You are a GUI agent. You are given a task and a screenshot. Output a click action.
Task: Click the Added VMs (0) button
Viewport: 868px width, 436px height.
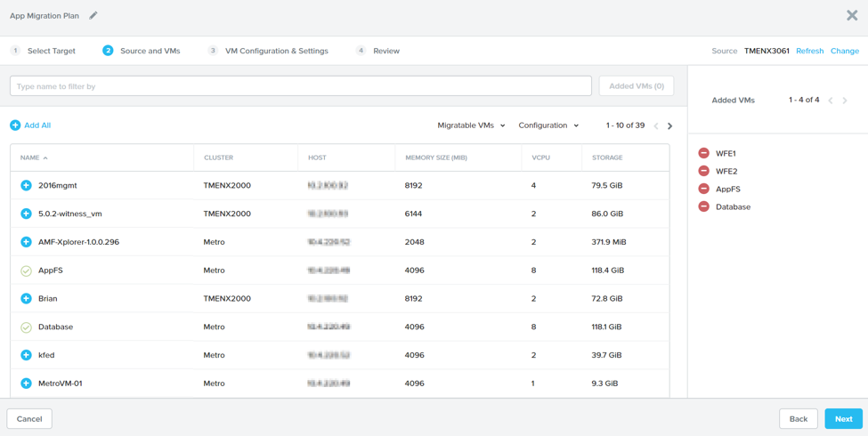pyautogui.click(x=637, y=85)
